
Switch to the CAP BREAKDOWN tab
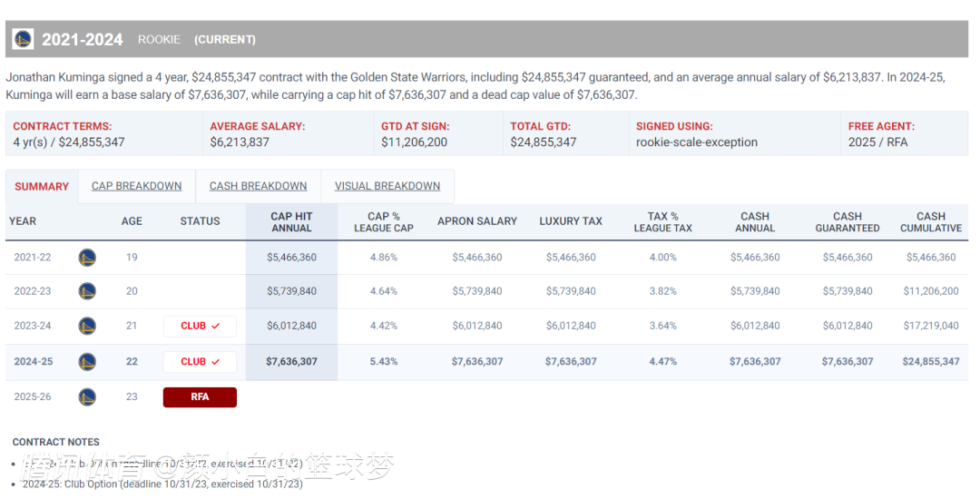coord(136,186)
